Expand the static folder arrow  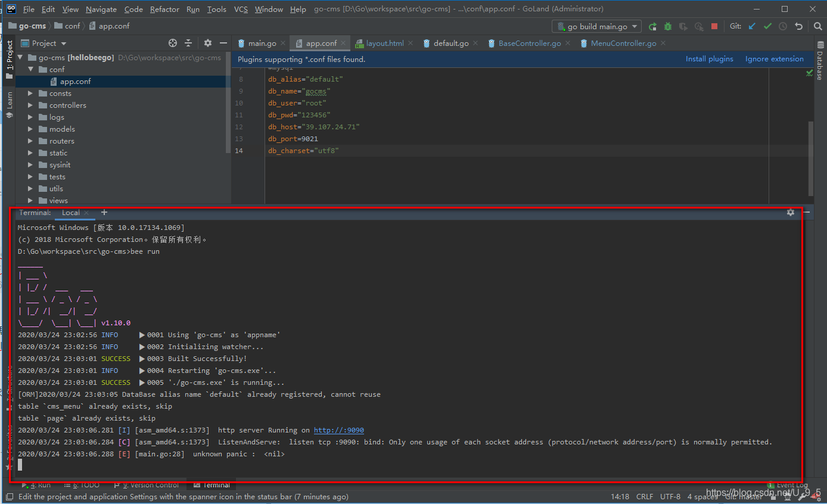click(31, 153)
